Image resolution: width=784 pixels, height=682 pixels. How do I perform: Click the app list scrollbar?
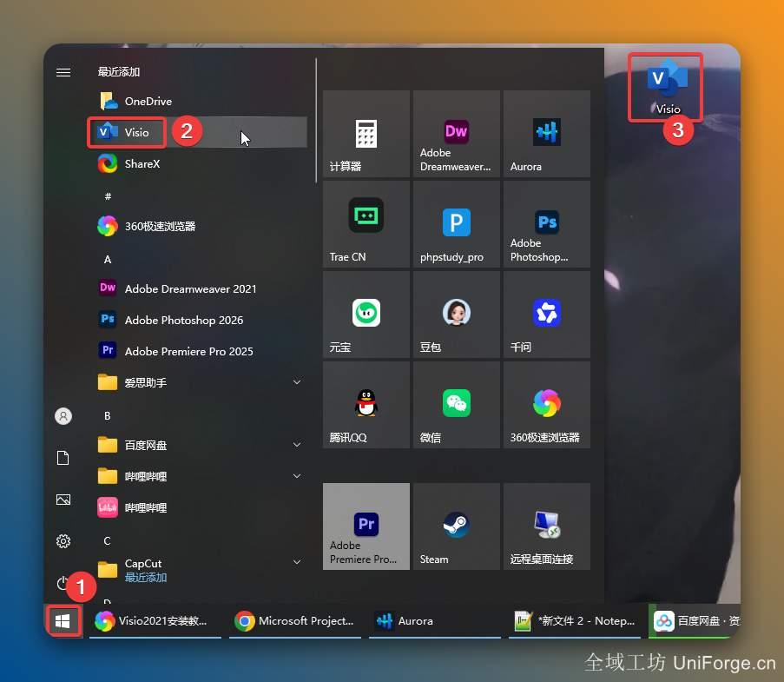(316, 120)
